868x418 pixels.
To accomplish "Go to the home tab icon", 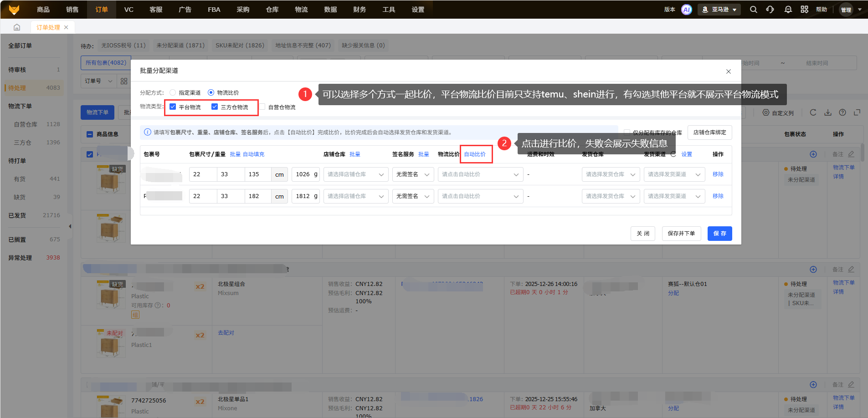I will [x=17, y=27].
